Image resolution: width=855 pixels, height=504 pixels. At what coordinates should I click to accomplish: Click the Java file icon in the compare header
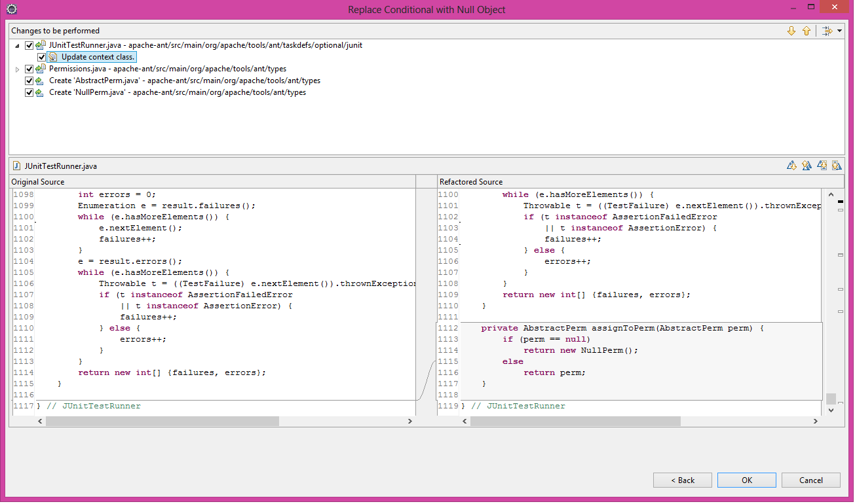[x=17, y=166]
